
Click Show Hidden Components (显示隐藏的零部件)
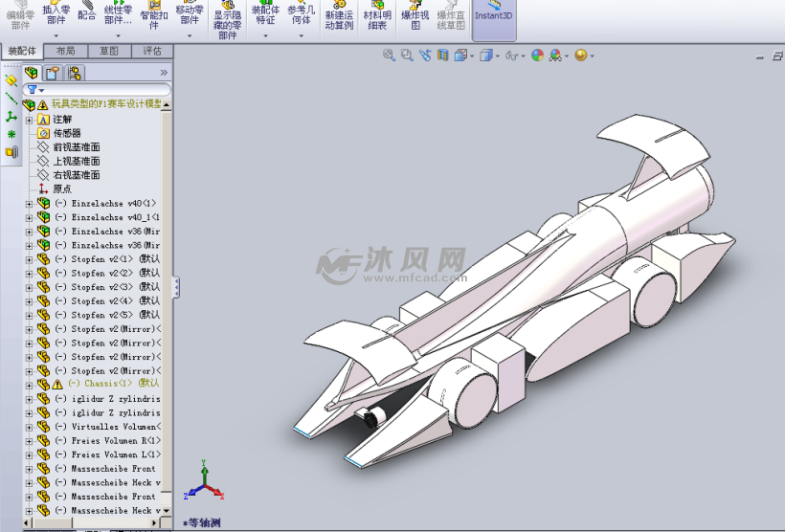click(x=227, y=20)
